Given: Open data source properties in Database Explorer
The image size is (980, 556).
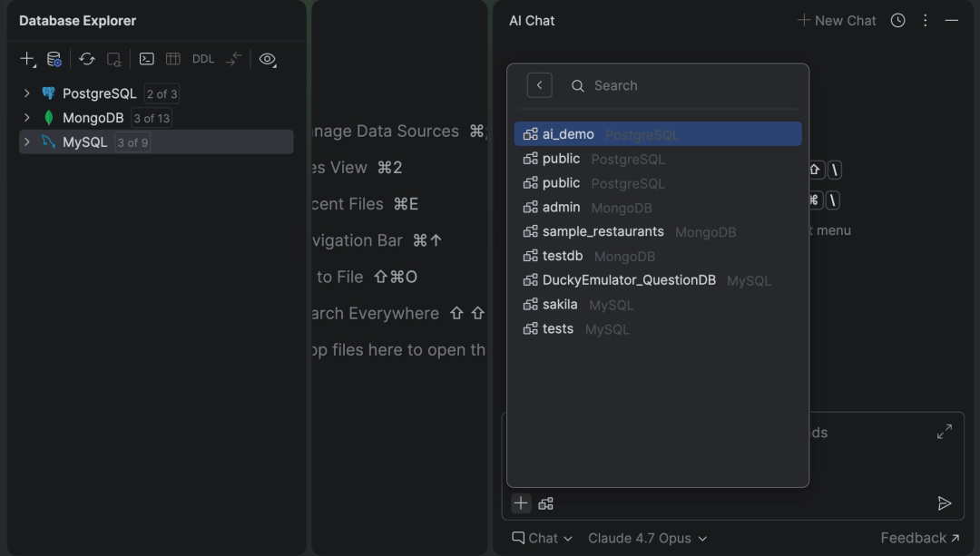Looking at the screenshot, I should 54,59.
